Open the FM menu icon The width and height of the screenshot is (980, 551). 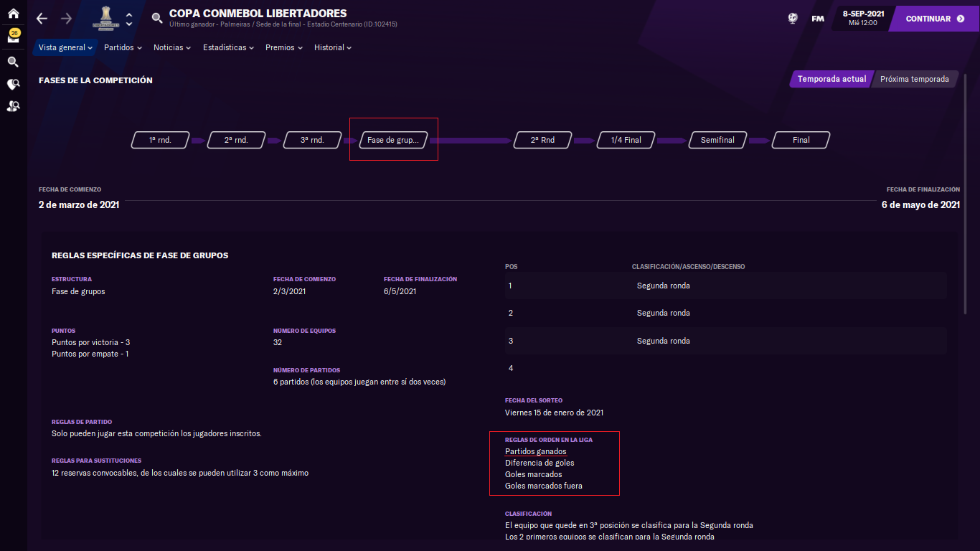[x=818, y=19]
